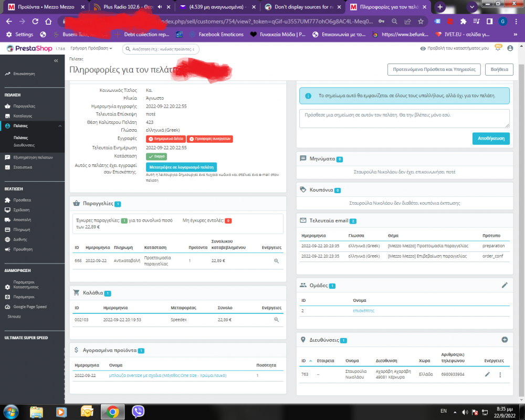This screenshot has height=420, width=525.
Task: Open File Explorer from the taskbar
Action: tap(36, 412)
